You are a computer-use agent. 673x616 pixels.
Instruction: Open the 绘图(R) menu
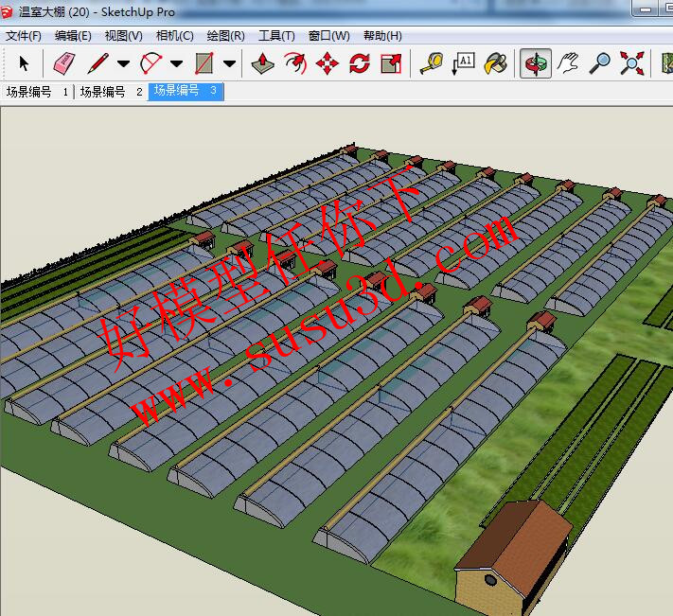pos(226,36)
